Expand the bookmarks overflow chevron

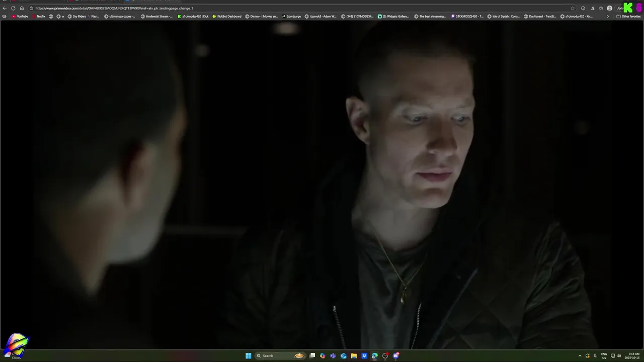607,17
